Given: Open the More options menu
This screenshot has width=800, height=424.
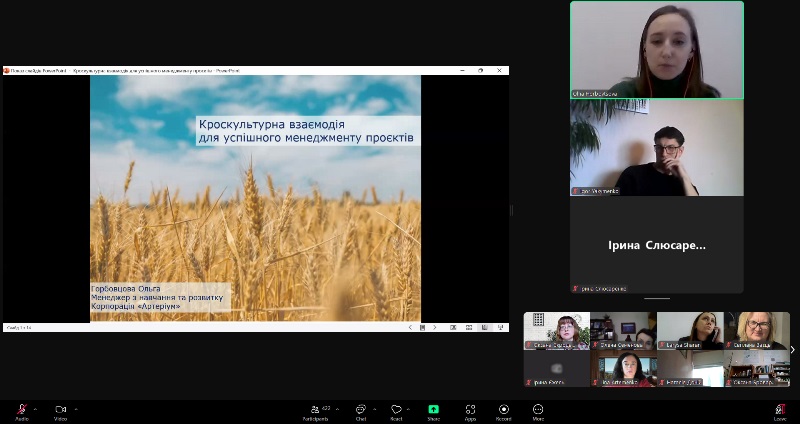Looking at the screenshot, I should 538,410.
